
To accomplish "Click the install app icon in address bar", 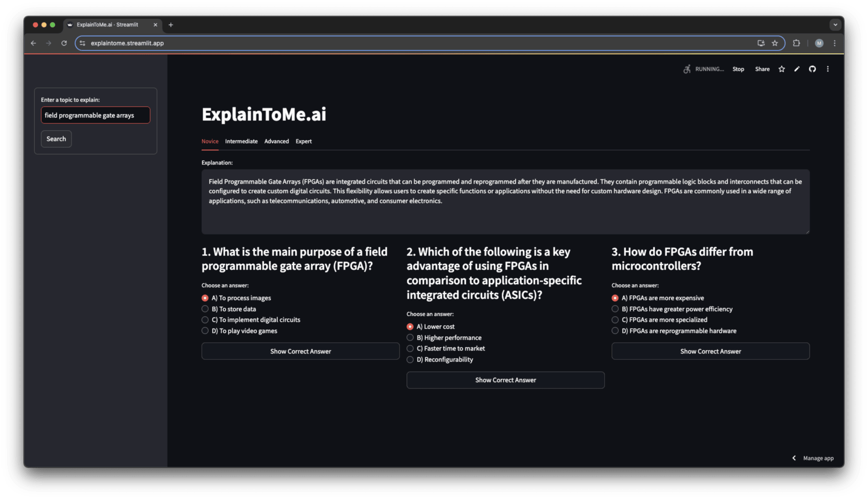I will click(761, 43).
